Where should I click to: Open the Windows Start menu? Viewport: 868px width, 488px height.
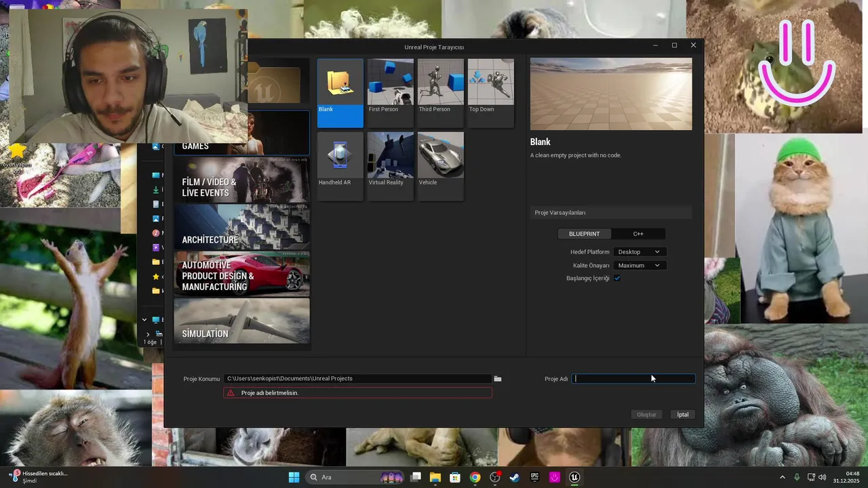pos(294,477)
